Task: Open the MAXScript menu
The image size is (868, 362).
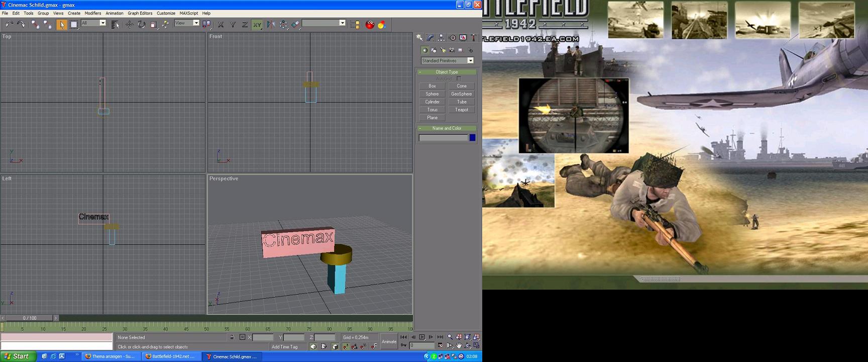Action: (x=189, y=13)
